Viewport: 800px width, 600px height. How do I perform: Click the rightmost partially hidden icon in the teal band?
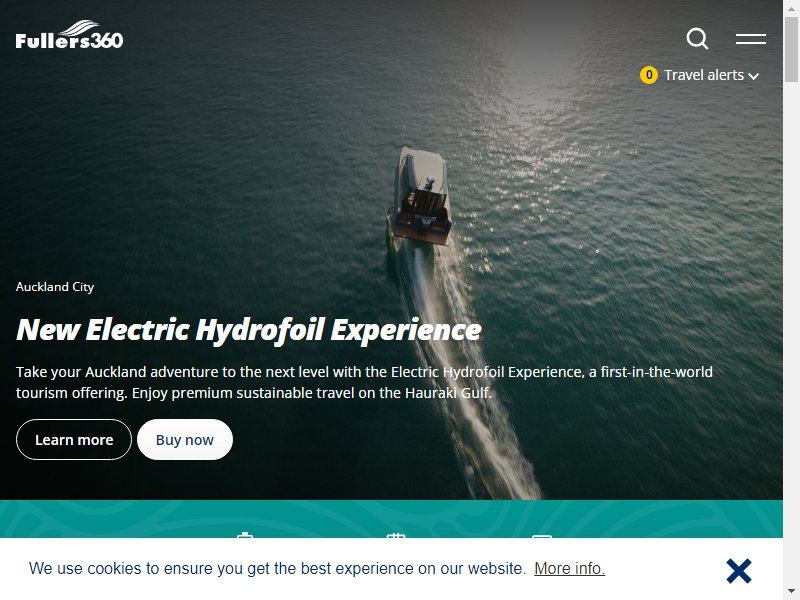pyautogui.click(x=541, y=536)
